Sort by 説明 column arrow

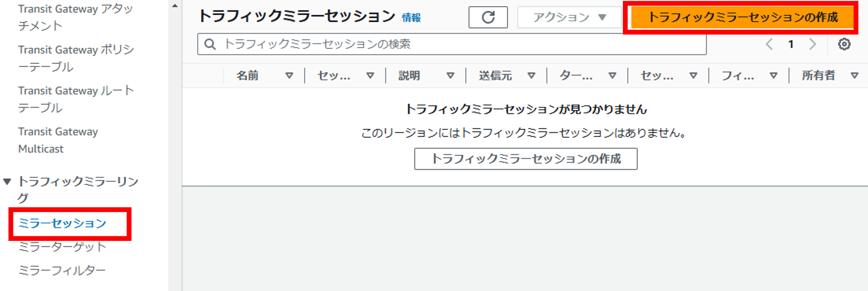coord(450,75)
